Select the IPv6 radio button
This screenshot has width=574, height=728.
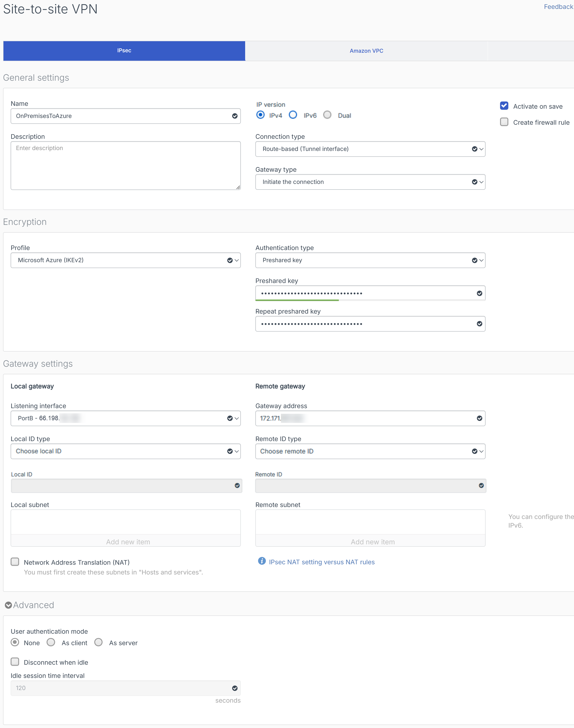pyautogui.click(x=293, y=115)
